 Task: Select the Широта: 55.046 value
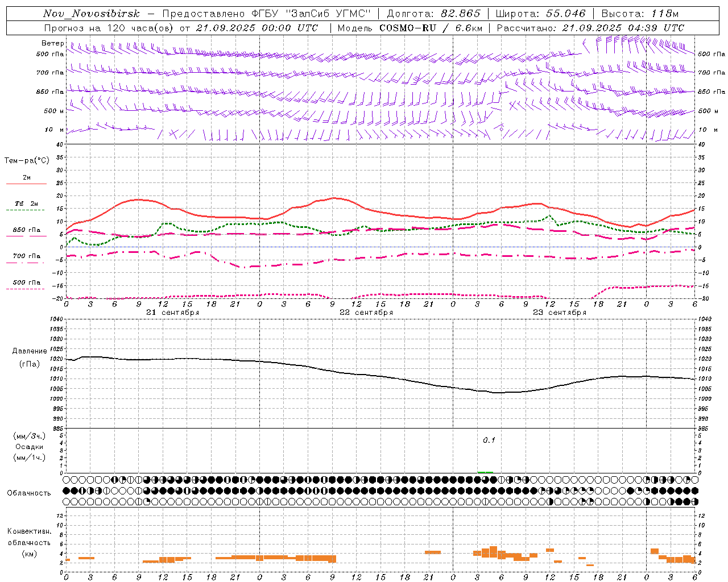coord(540,14)
